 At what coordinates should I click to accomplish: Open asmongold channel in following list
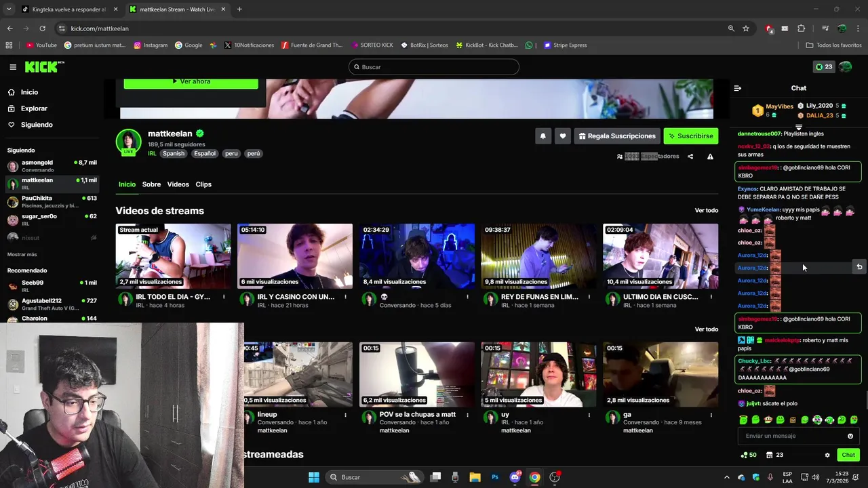(x=52, y=166)
